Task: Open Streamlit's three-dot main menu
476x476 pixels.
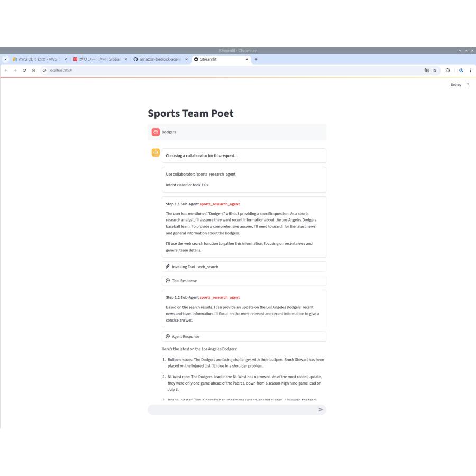Action: coord(468,85)
